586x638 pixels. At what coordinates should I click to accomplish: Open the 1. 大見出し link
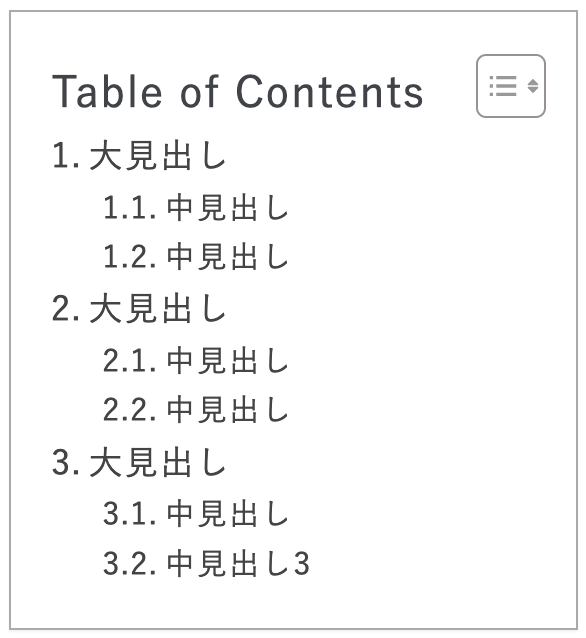click(139, 155)
